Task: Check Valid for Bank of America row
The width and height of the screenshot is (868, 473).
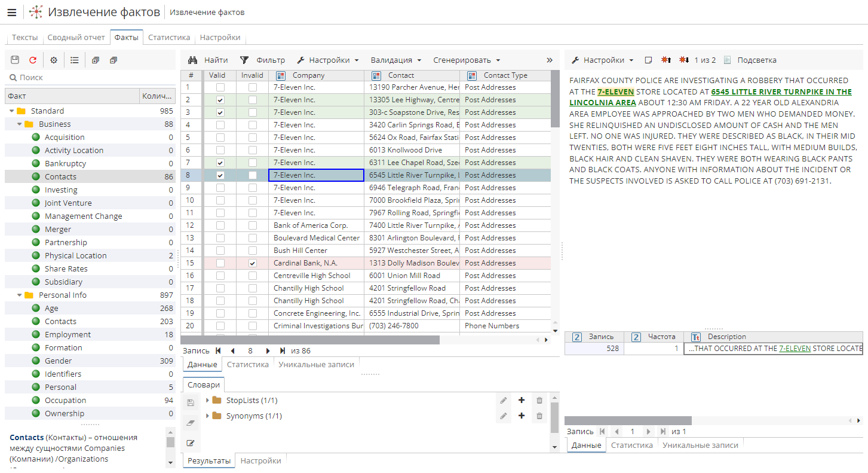Action: pos(220,225)
